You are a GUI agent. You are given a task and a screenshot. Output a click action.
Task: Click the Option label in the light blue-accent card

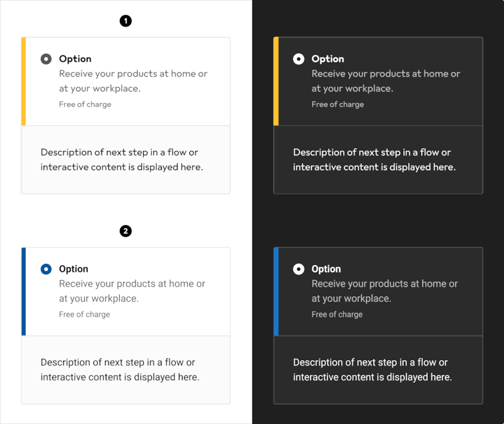coord(74,269)
